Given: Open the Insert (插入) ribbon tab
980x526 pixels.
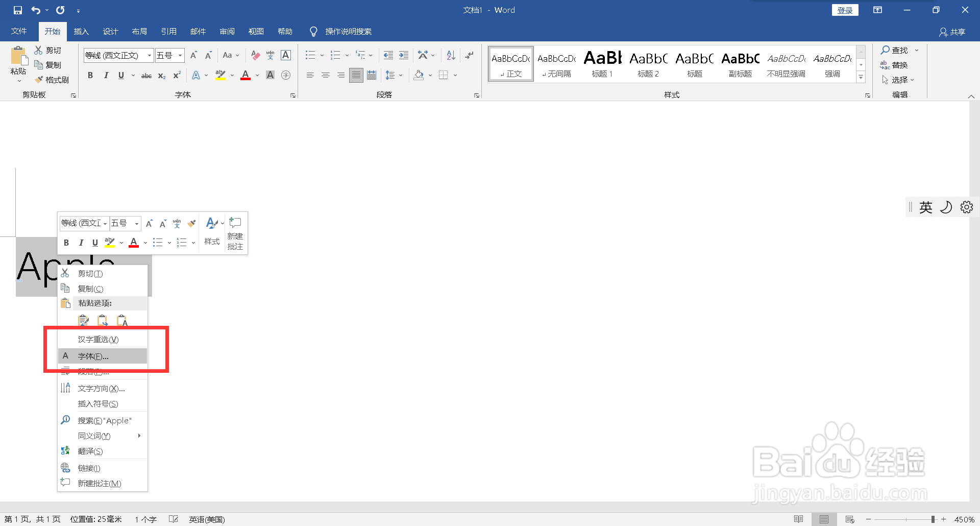Looking at the screenshot, I should 81,32.
